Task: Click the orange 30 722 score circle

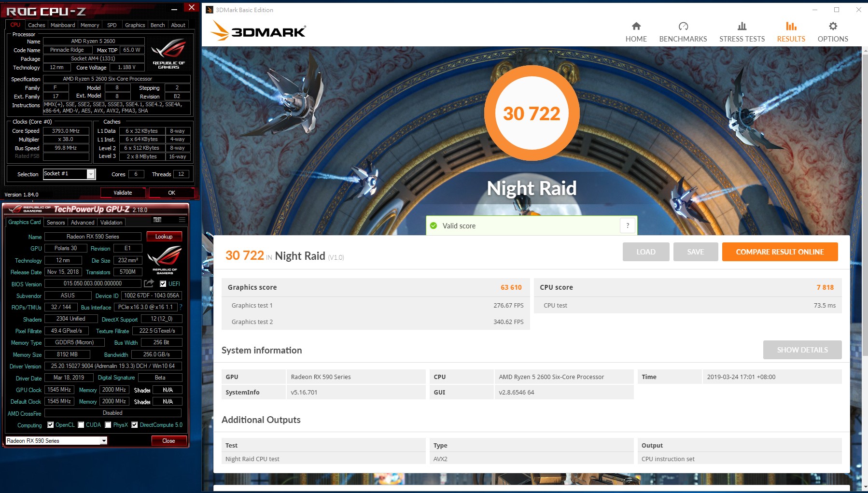Action: coord(532,113)
